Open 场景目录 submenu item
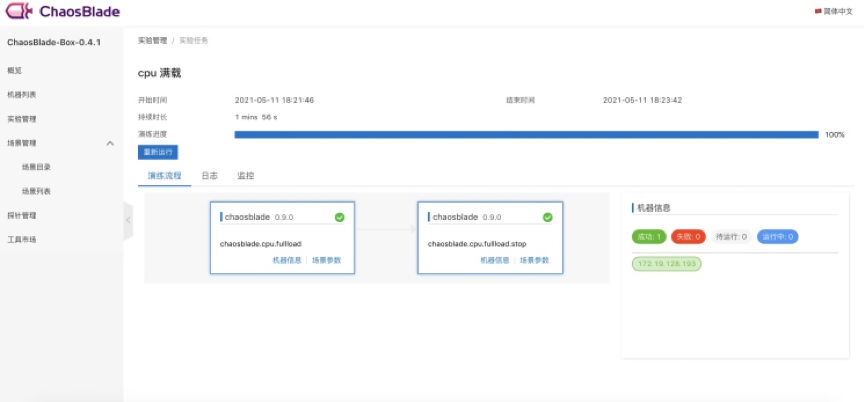The height and width of the screenshot is (402, 864). (36, 167)
